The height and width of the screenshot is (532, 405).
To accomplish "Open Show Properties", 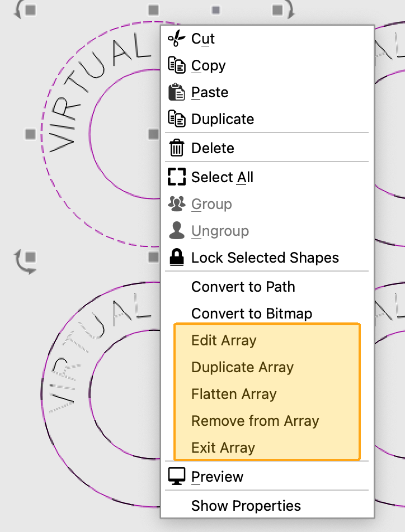I will [x=246, y=506].
